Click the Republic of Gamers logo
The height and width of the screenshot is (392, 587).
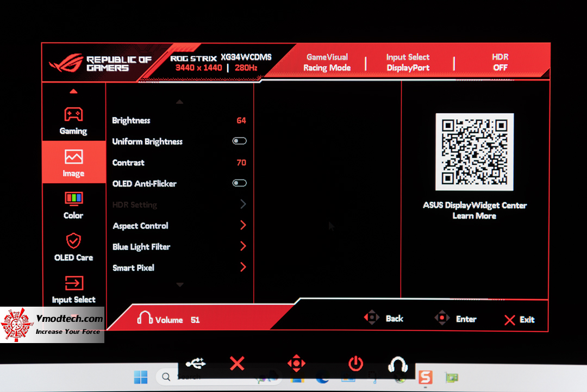101,63
